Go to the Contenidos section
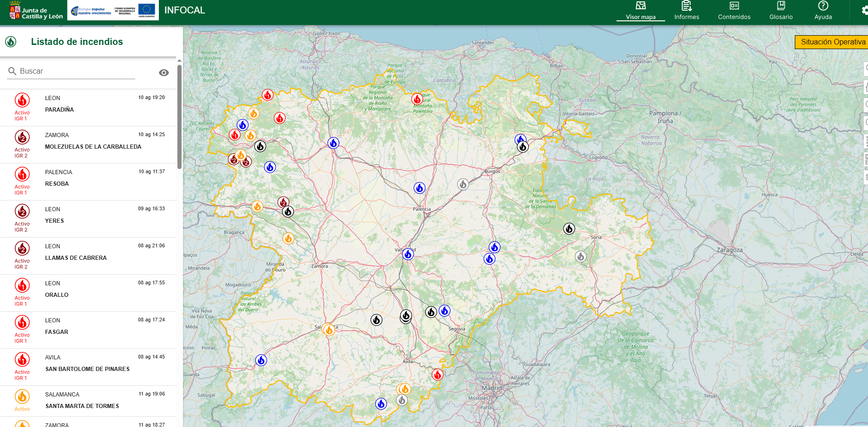 click(x=734, y=11)
